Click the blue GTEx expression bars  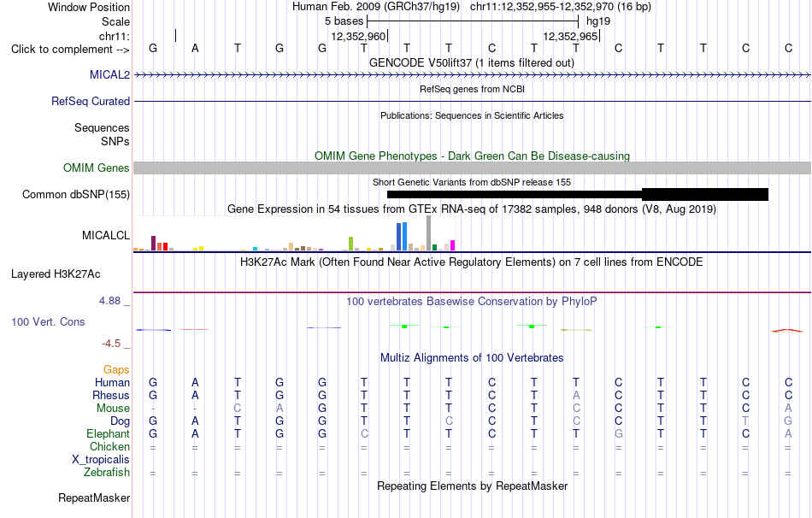[402, 237]
